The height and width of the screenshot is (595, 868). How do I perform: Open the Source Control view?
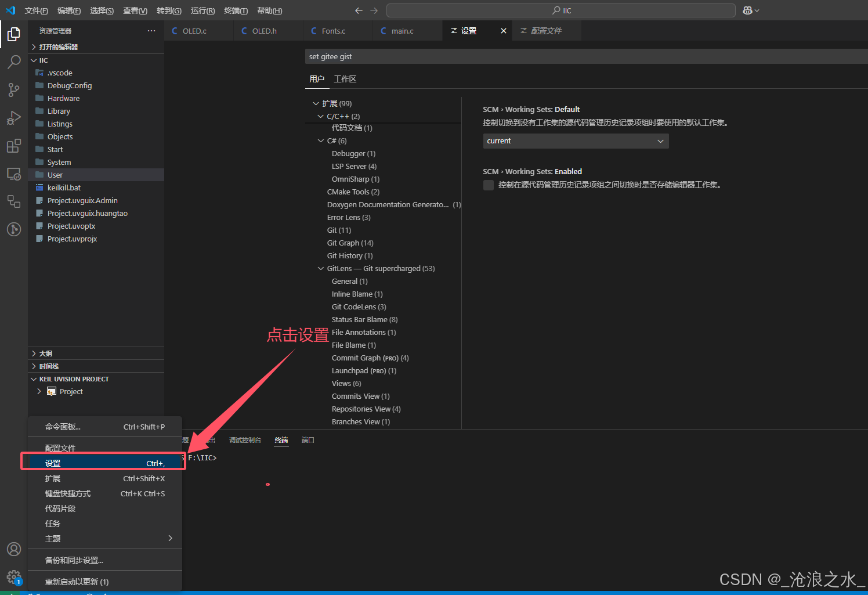13,89
